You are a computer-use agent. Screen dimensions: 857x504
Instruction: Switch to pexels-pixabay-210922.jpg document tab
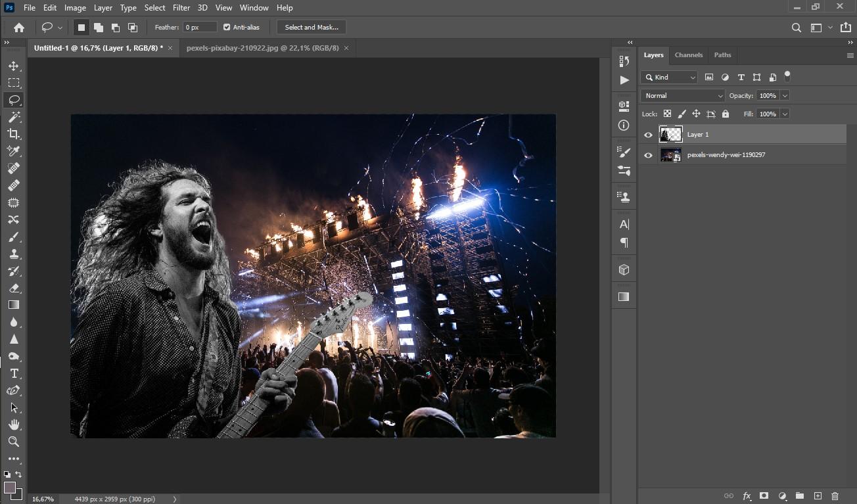click(x=262, y=48)
